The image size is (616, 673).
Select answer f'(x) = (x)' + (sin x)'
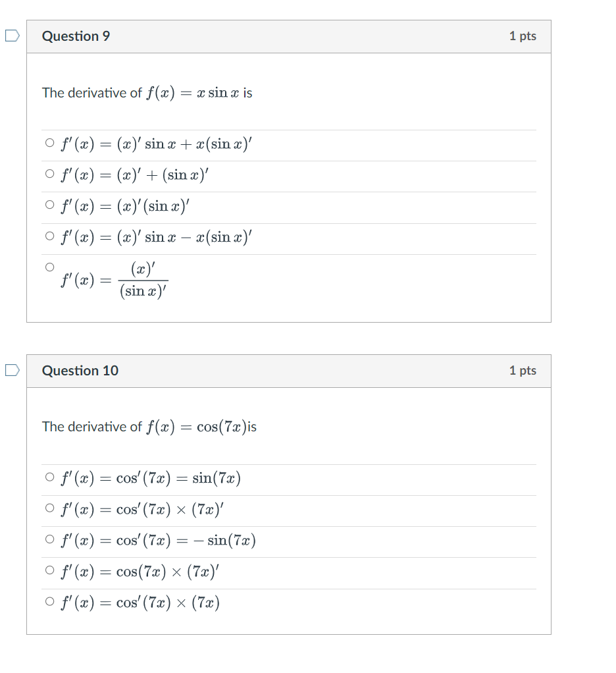pyautogui.click(x=49, y=173)
